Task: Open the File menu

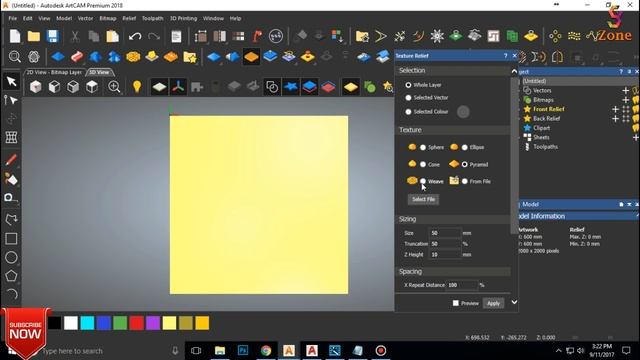Action: coord(13,18)
